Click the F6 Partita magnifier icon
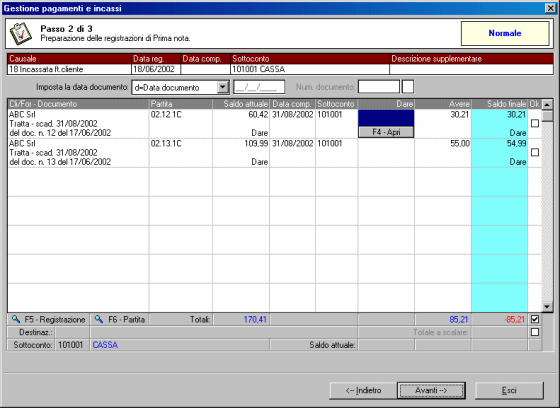This screenshot has height=408, width=560. (99, 319)
